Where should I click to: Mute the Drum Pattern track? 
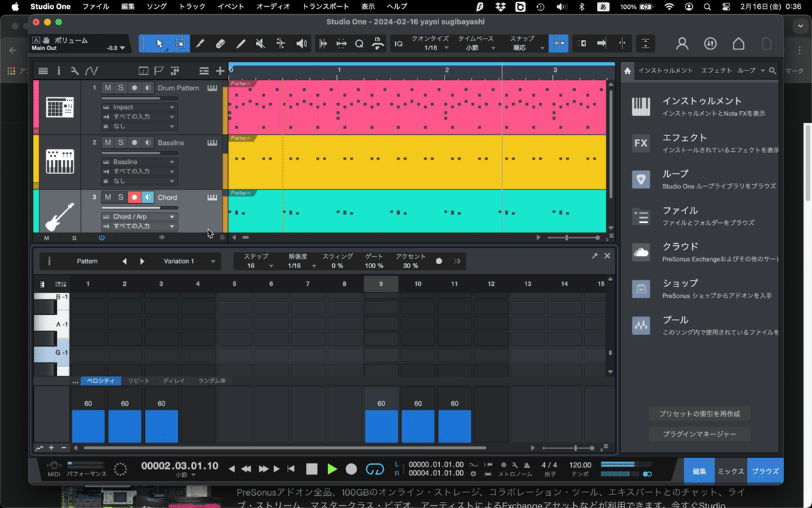point(107,88)
